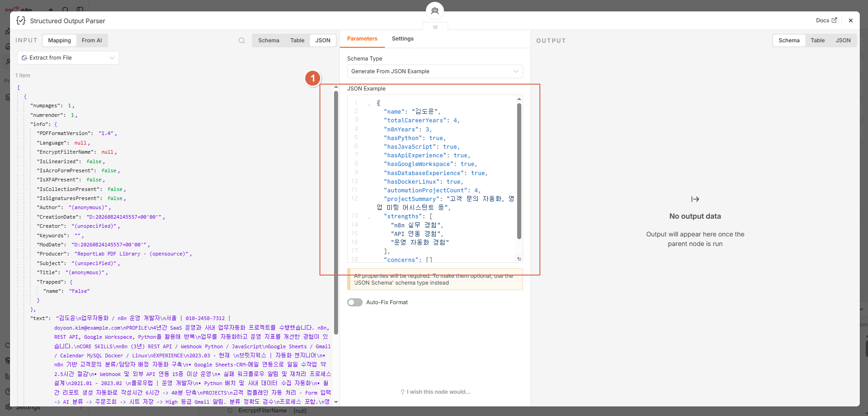Screen dimensions: 868x416
Task: Toggle the Auto-Fix Format switch
Action: (x=355, y=302)
